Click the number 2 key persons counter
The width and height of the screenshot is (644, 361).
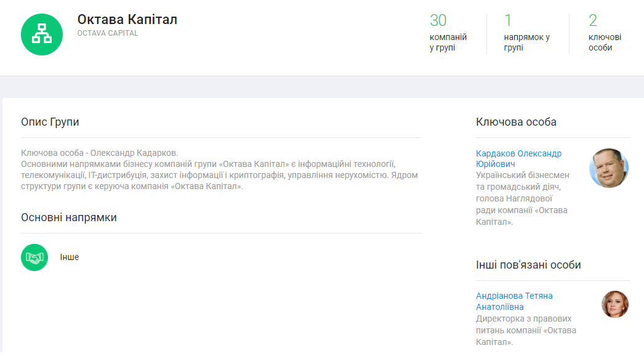click(592, 20)
